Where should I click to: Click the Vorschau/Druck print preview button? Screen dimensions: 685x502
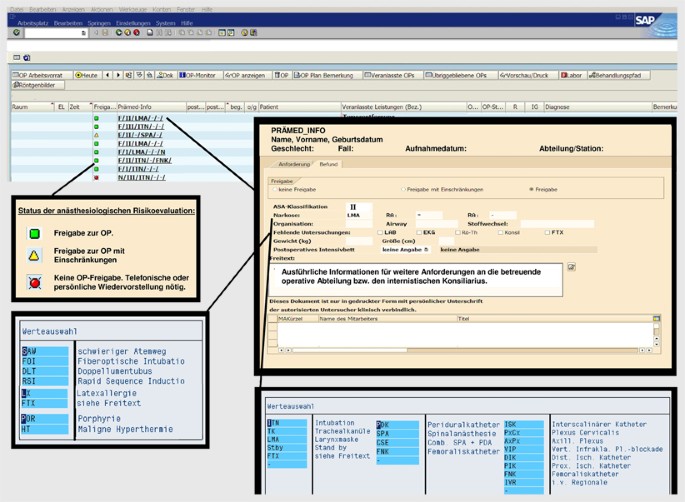coord(527,75)
